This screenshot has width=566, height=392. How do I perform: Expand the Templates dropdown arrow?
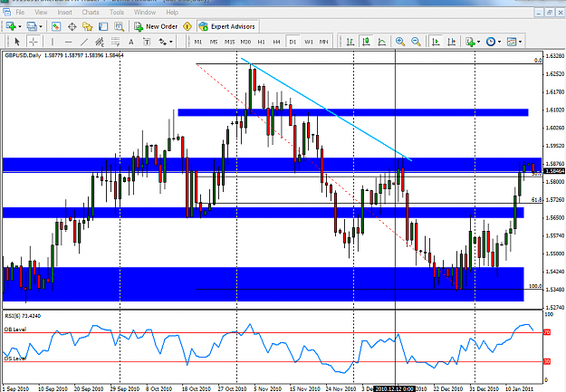pyautogui.click(x=520, y=43)
